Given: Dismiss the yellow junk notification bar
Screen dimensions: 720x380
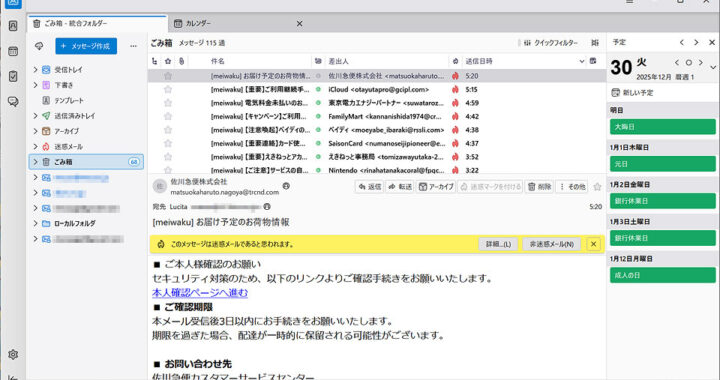Looking at the screenshot, I should (593, 244).
